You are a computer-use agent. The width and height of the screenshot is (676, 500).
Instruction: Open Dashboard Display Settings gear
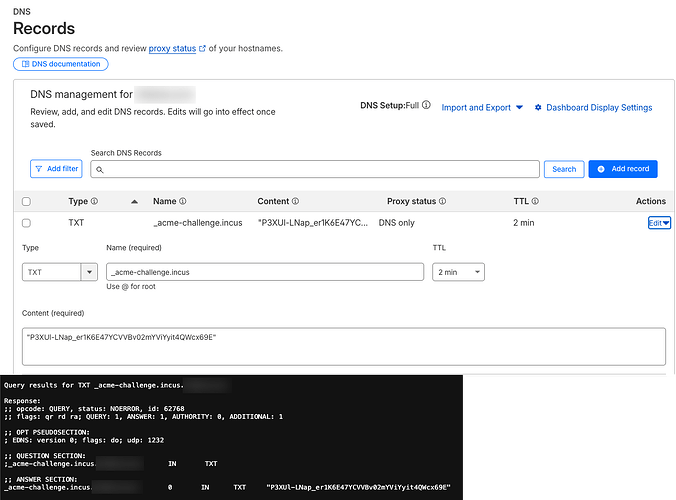tap(538, 108)
